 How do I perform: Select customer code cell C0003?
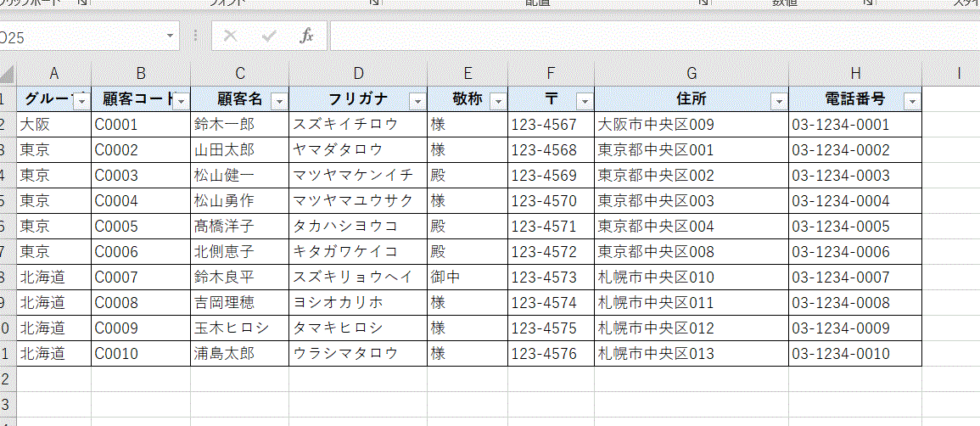tap(141, 176)
